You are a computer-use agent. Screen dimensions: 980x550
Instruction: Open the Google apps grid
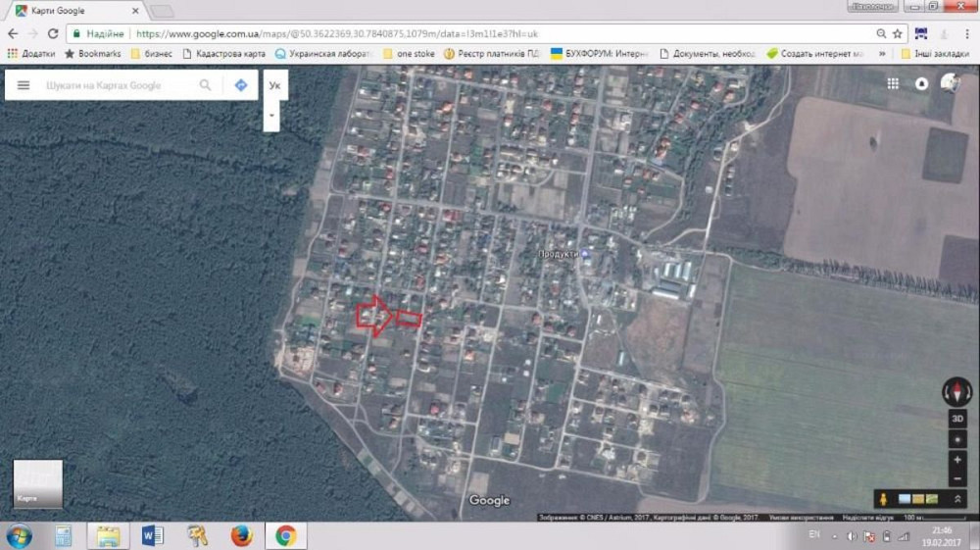(893, 84)
